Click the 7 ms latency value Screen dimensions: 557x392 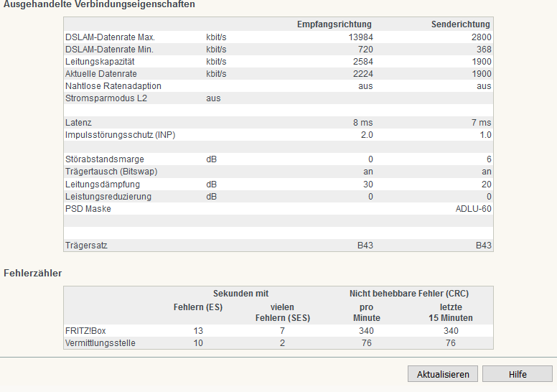click(482, 123)
